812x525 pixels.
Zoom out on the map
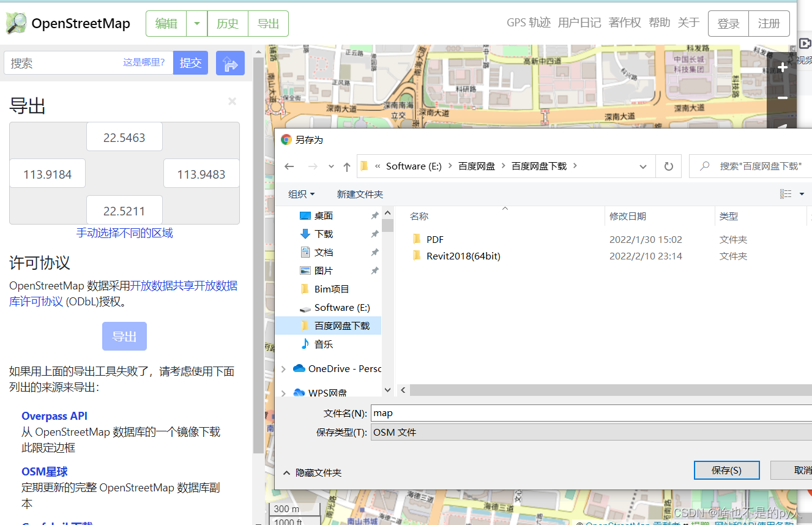pyautogui.click(x=782, y=98)
